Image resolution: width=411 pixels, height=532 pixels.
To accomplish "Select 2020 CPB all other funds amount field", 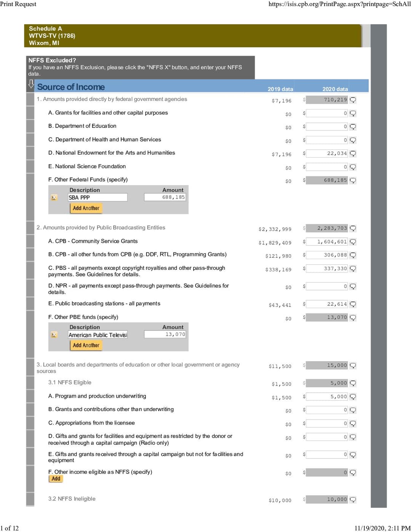I will 327,255.
